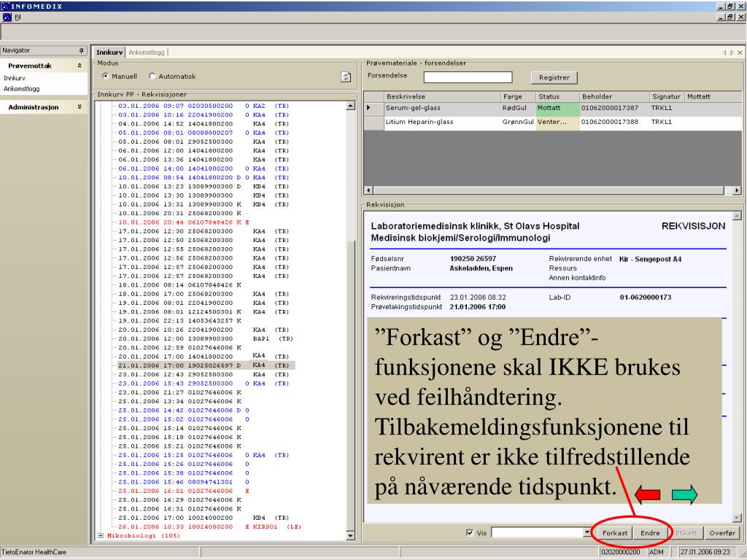Click the Endre button
Image resolution: width=747 pixels, height=560 pixels.
650,533
